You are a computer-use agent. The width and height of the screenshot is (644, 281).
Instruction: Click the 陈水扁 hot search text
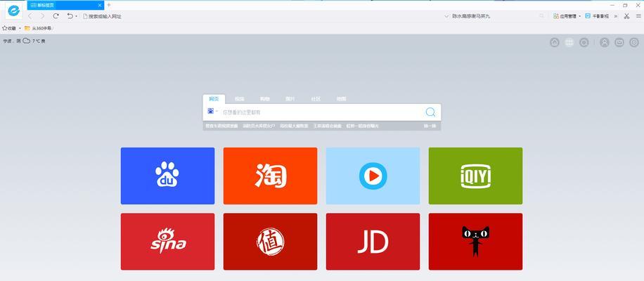click(x=471, y=16)
